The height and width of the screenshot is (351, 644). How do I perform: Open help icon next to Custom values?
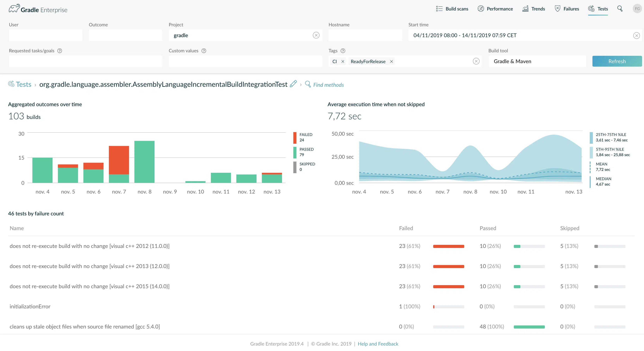(x=204, y=51)
